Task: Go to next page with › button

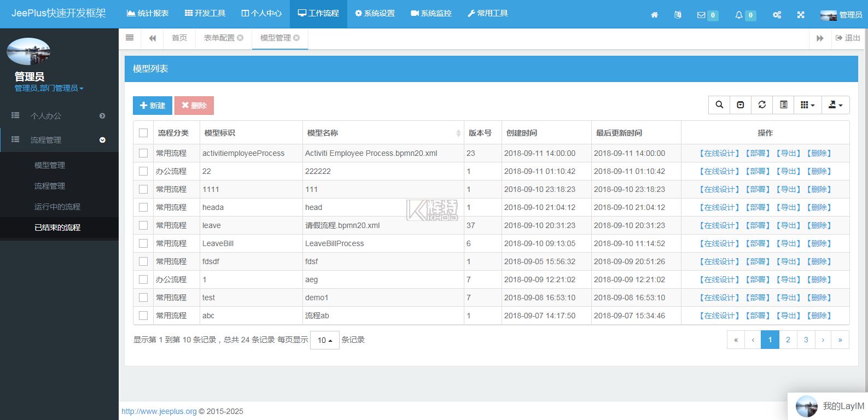Action: click(x=823, y=340)
